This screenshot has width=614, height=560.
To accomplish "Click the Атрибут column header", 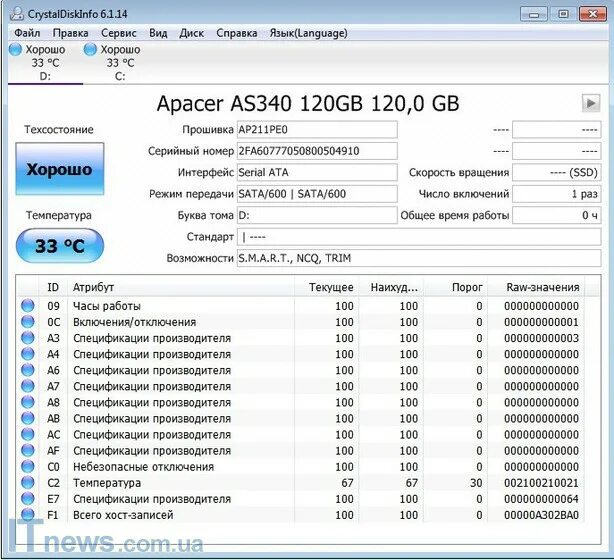I will click(x=181, y=287).
